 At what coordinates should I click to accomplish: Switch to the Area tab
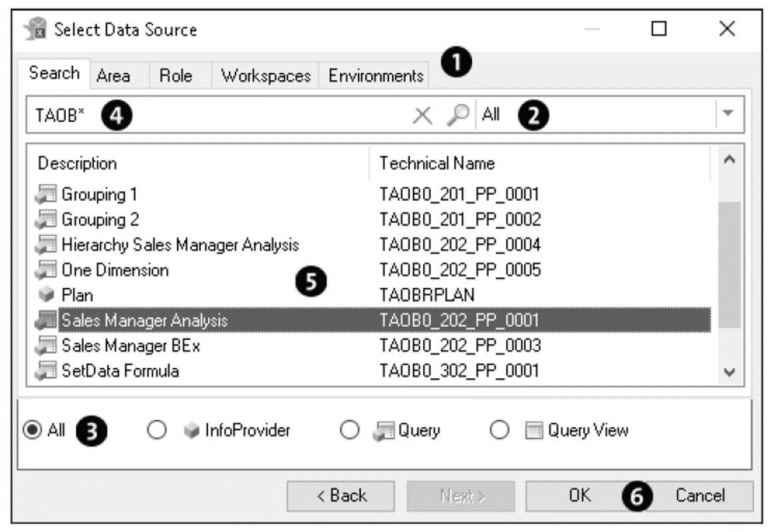pyautogui.click(x=114, y=76)
